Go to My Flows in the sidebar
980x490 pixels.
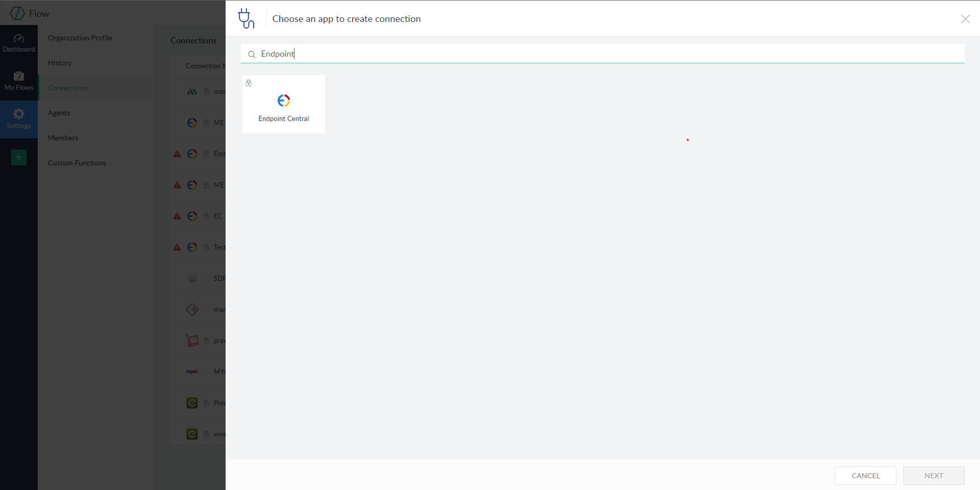(x=19, y=82)
